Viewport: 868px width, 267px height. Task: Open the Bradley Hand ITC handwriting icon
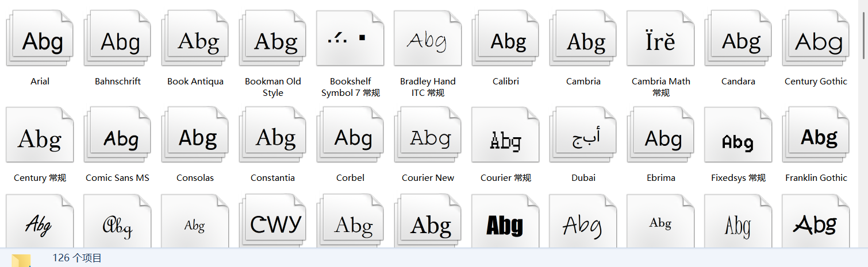click(428, 38)
